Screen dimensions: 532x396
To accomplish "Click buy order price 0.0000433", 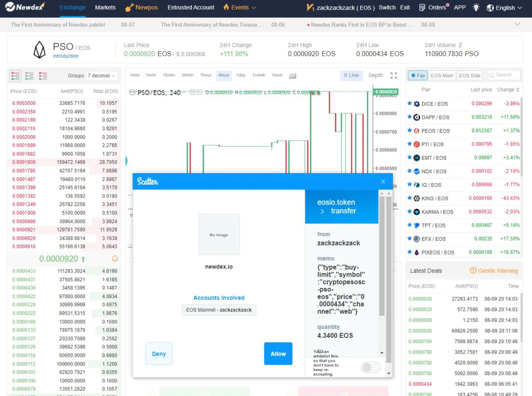I will pyautogui.click(x=24, y=271).
